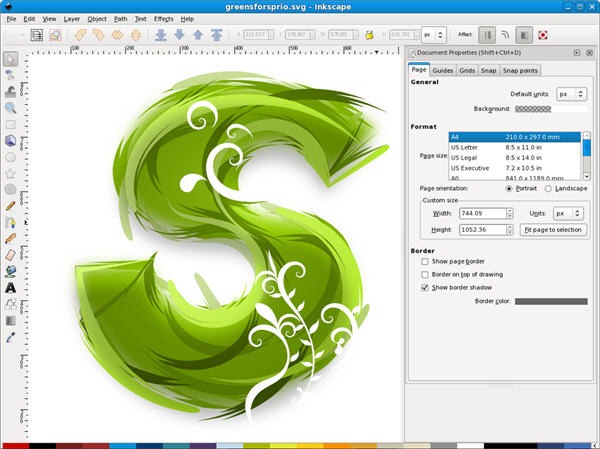Image resolution: width=600 pixels, height=449 pixels.
Task: Activate the 3D Box tool
Action: [11, 140]
